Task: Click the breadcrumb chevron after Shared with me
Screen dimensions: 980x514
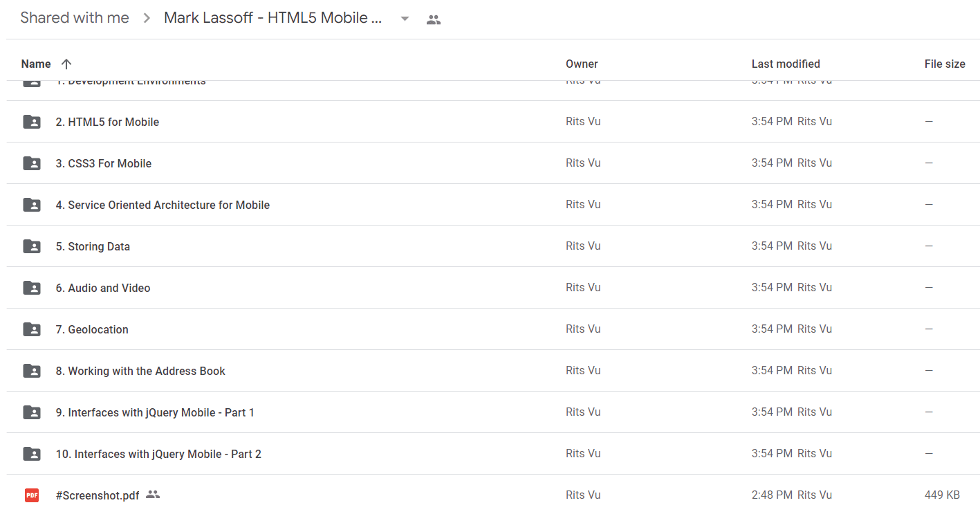Action: pos(147,19)
